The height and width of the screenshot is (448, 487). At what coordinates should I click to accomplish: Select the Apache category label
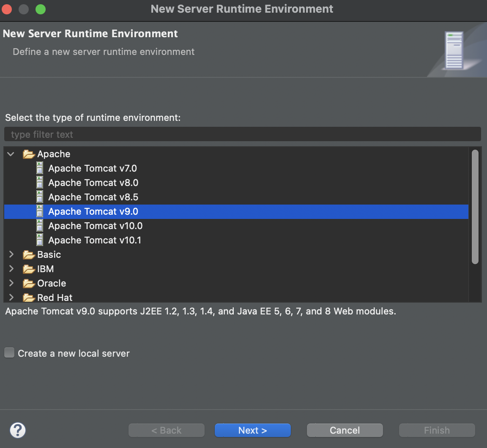point(54,154)
